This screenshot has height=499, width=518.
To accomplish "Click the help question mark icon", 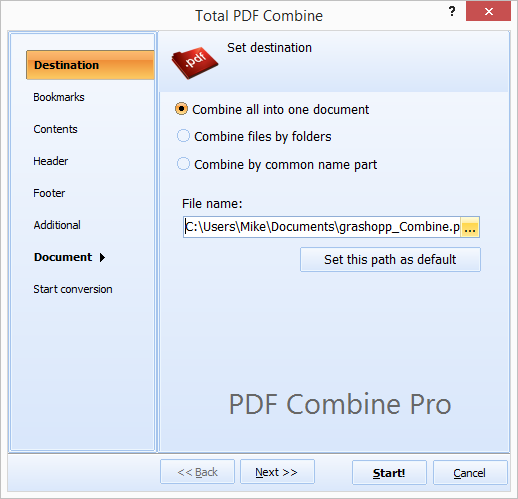I will [452, 11].
